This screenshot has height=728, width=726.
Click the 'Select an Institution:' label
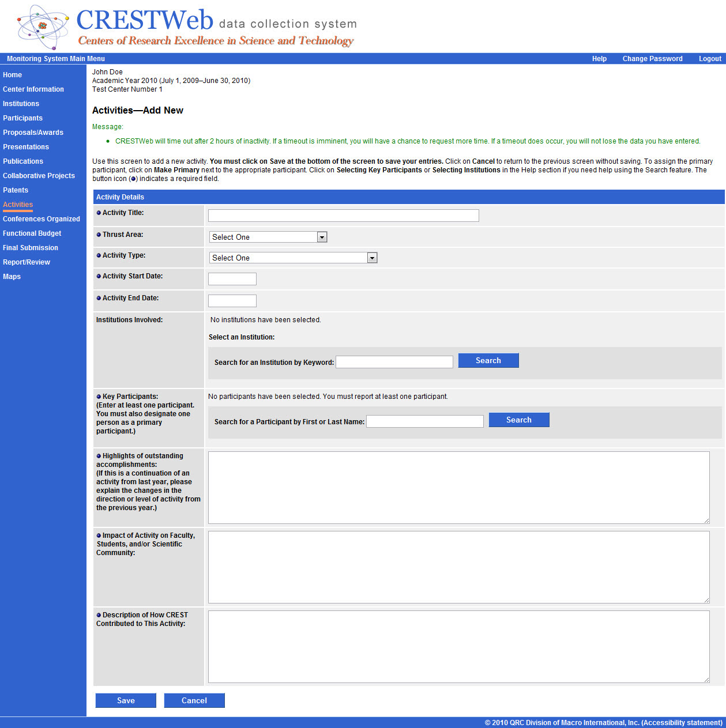pyautogui.click(x=242, y=337)
